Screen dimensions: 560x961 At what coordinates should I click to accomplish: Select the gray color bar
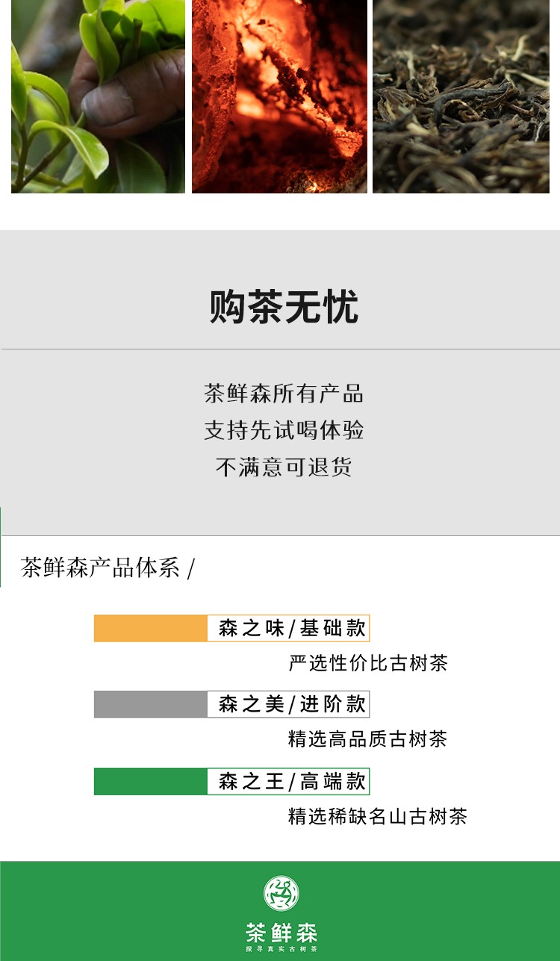150,704
